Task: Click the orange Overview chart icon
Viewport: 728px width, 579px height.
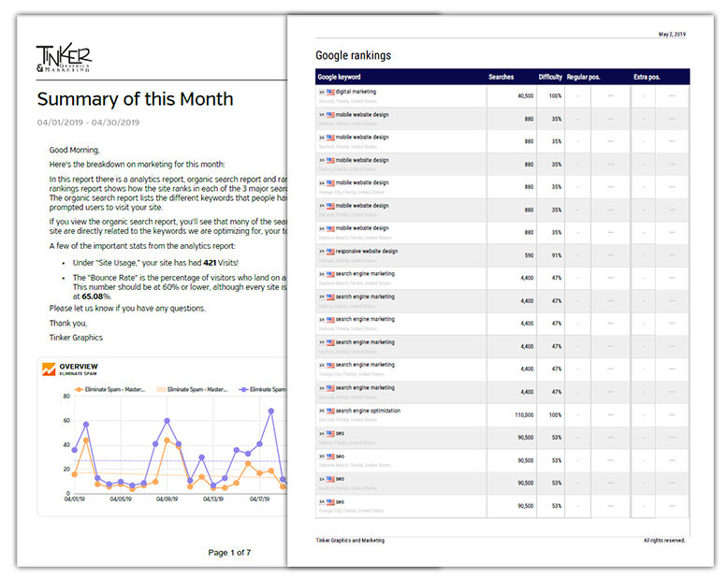Action: 49,369
